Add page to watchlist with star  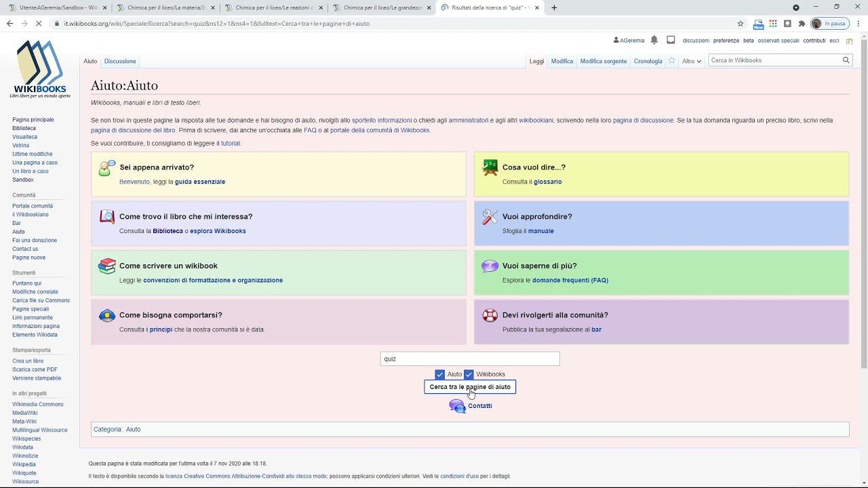pos(671,60)
